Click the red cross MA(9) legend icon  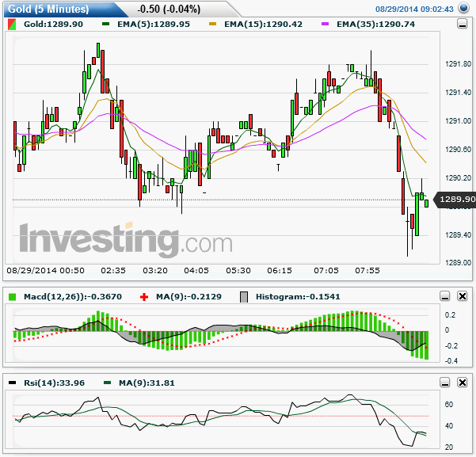click(x=144, y=297)
